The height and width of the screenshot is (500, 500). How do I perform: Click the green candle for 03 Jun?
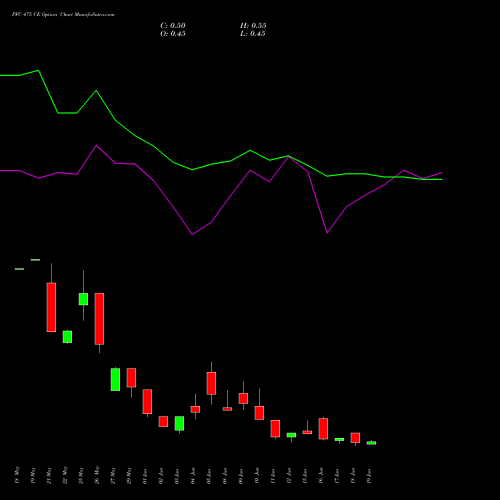(179, 423)
